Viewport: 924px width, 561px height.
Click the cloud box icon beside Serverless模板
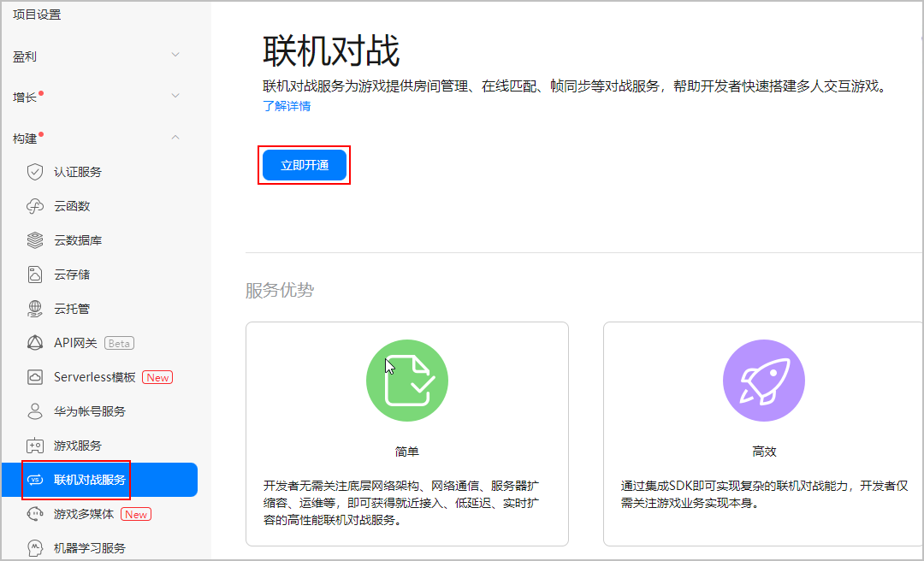tap(35, 377)
